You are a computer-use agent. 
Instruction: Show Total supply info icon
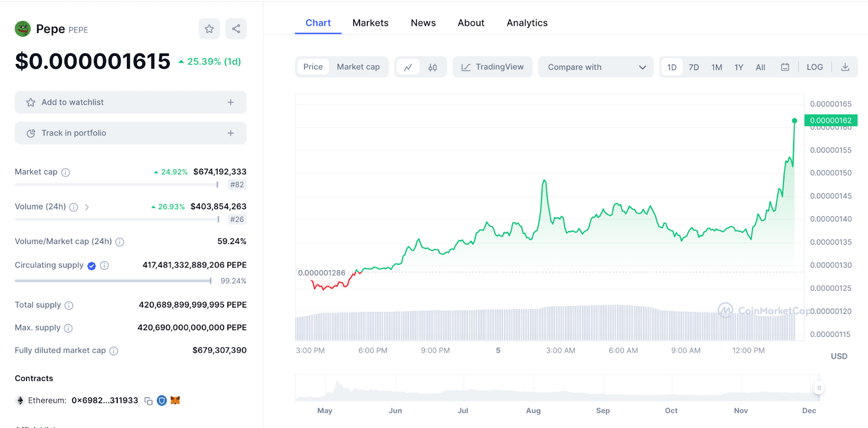point(69,305)
